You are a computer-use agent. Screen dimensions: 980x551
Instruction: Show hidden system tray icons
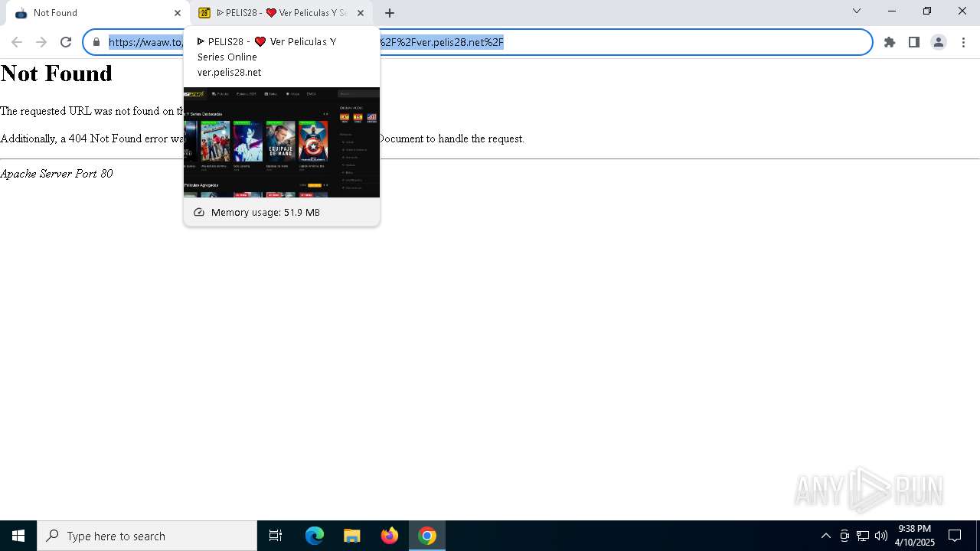(x=825, y=536)
